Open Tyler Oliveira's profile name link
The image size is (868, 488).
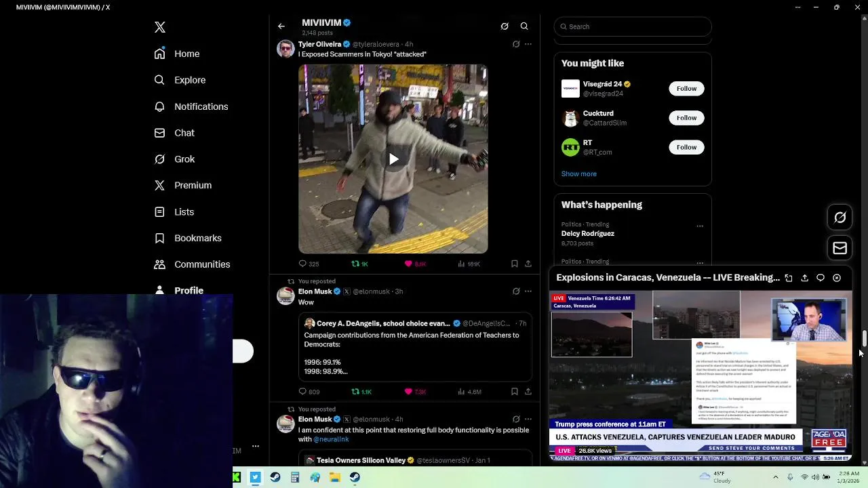point(319,44)
